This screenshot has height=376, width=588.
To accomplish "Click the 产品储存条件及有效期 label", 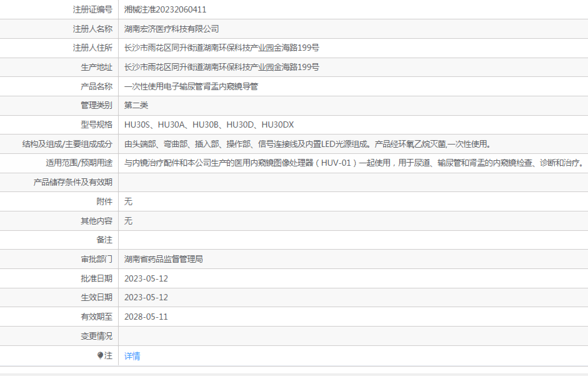I will click(72, 182).
